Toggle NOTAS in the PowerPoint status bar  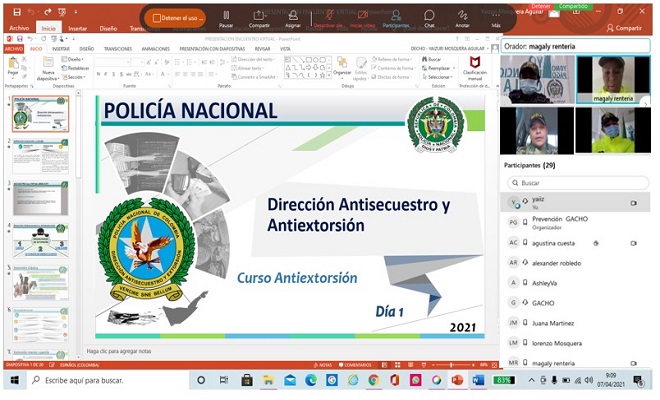click(x=323, y=365)
